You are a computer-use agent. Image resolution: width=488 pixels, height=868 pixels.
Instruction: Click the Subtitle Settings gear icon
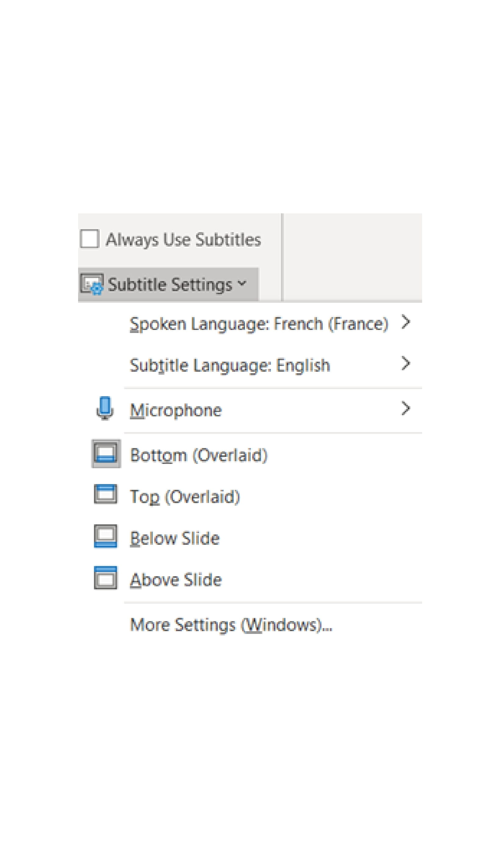tap(91, 284)
